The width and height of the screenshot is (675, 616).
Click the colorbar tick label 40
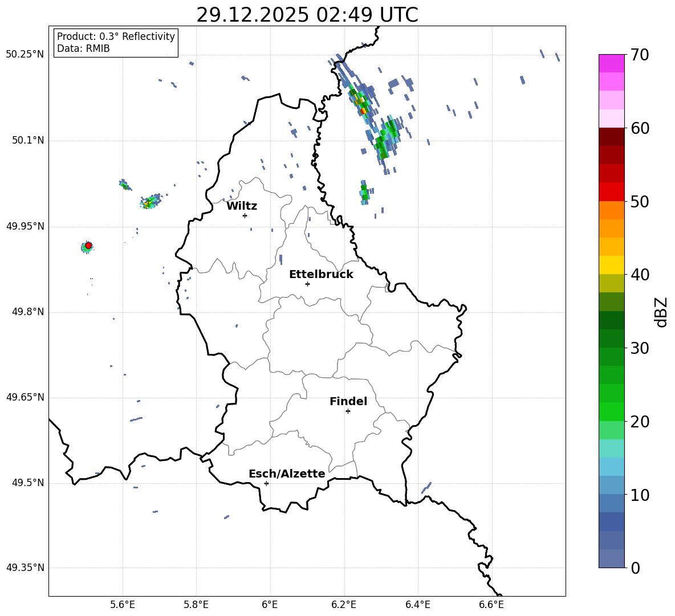640,275
